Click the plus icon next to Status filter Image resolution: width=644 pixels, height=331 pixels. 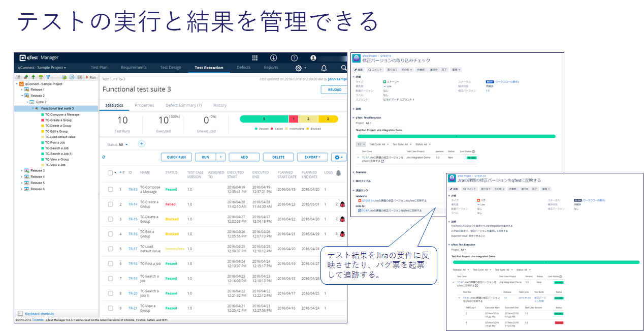(142, 144)
